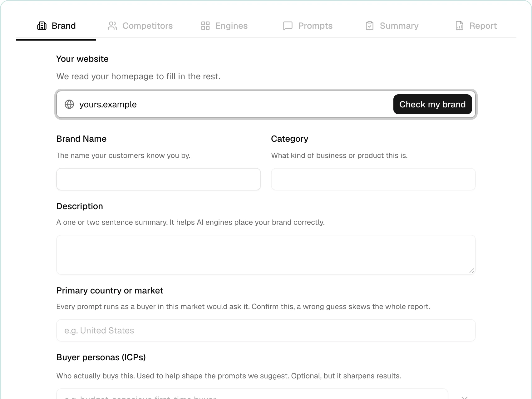Click the Brand building icon

42,26
